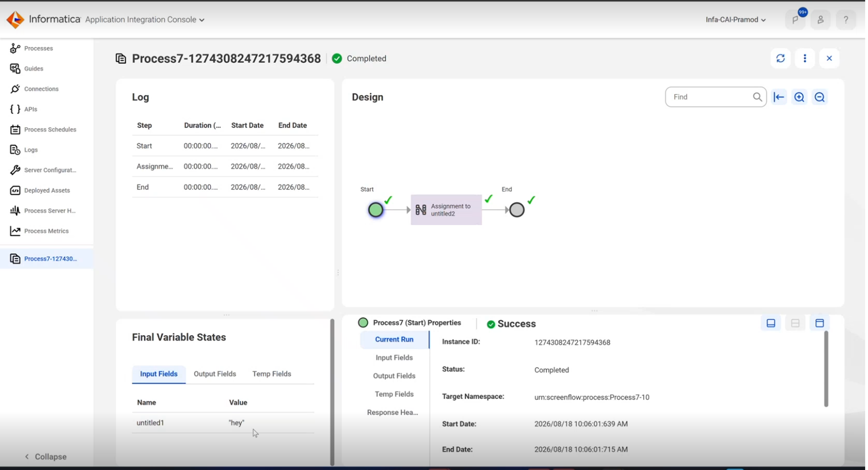Click the Find search magnifier icon
The height and width of the screenshot is (470, 868).
(757, 97)
